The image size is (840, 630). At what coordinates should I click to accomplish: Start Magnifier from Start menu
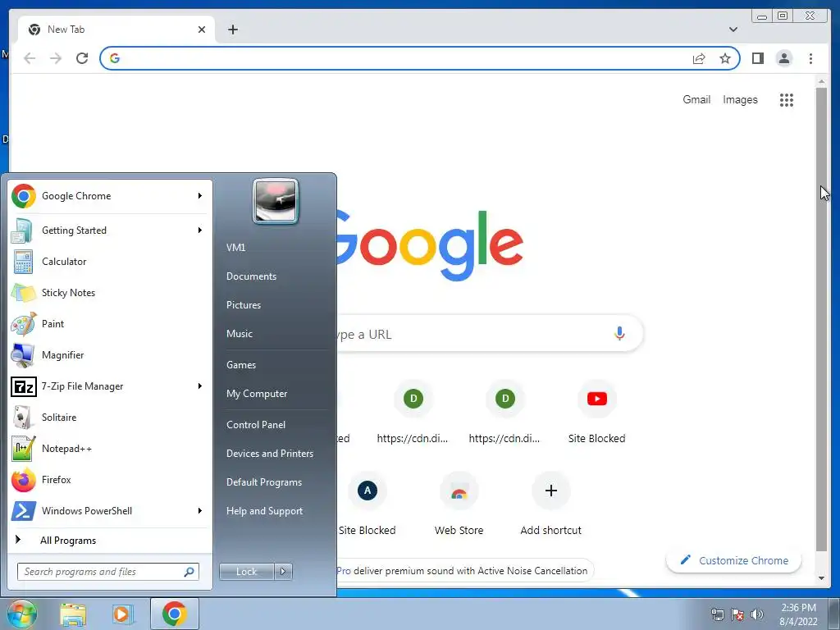[109, 354]
